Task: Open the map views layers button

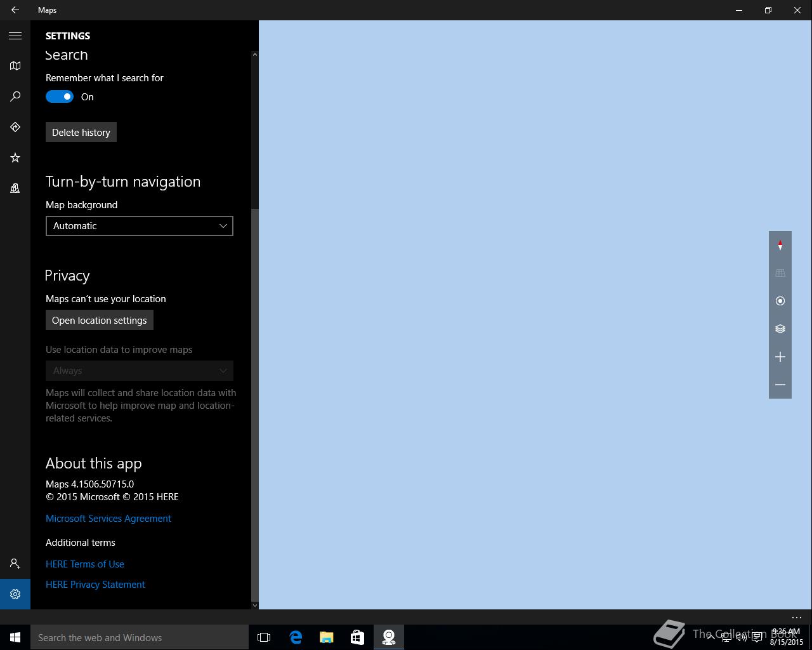Action: 780,329
